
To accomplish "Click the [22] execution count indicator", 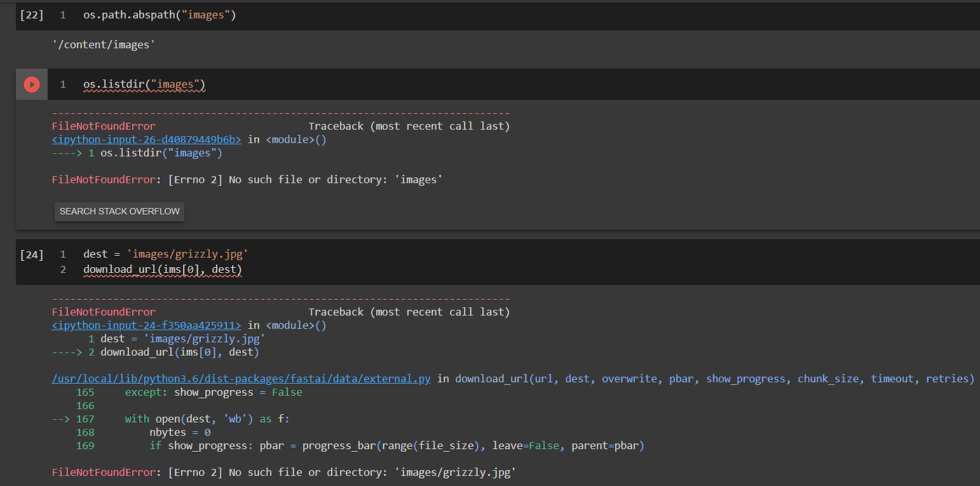I will tap(31, 15).
